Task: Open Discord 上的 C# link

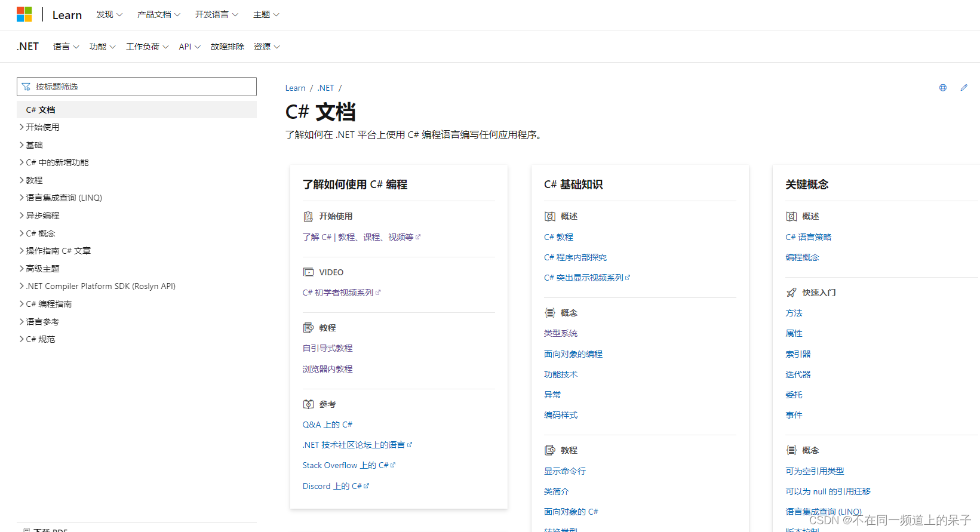Action: tap(336, 486)
